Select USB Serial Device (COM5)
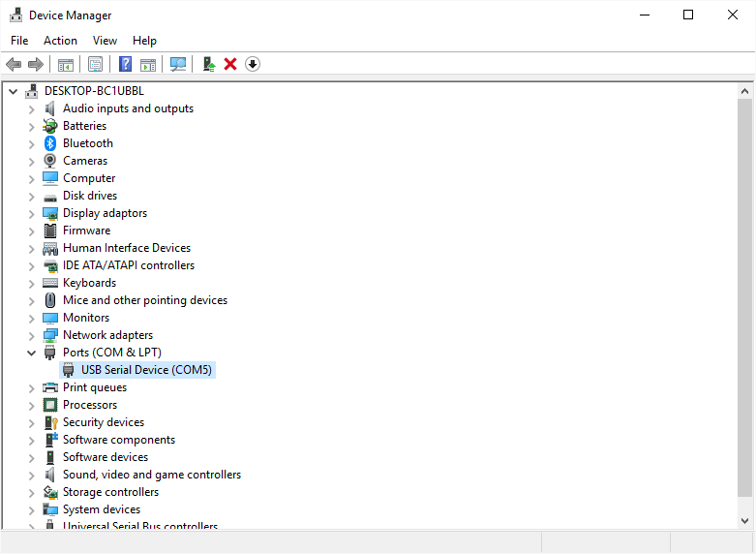 coord(146,370)
